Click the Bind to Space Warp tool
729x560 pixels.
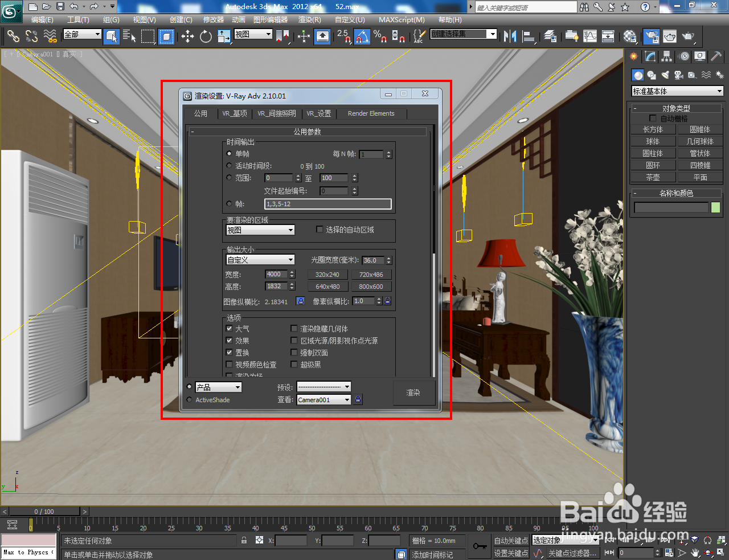(x=50, y=36)
